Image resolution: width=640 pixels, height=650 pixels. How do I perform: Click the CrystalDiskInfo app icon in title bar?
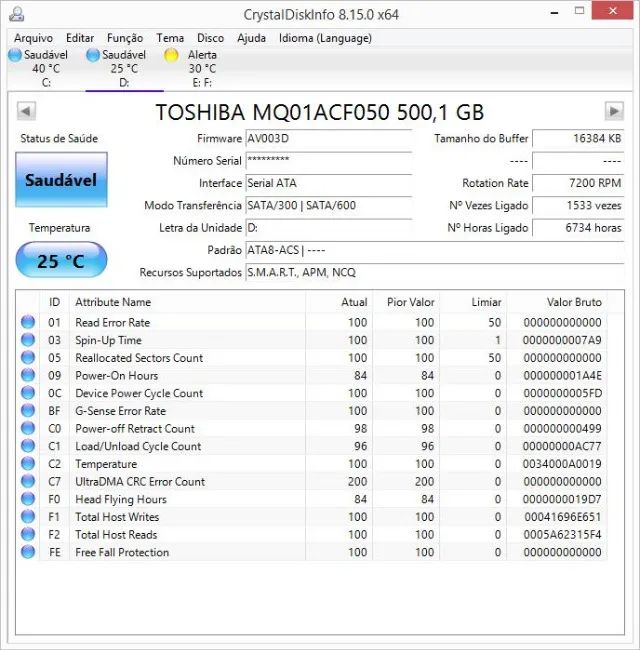[17, 14]
